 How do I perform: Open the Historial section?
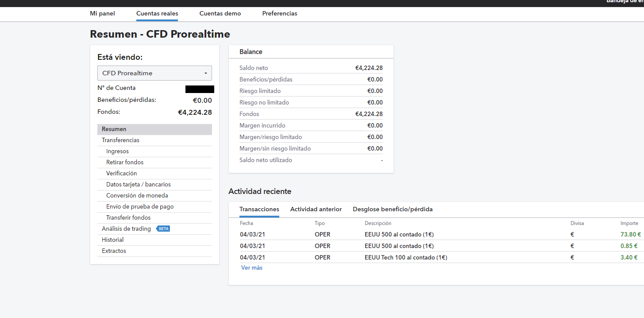[x=113, y=240]
